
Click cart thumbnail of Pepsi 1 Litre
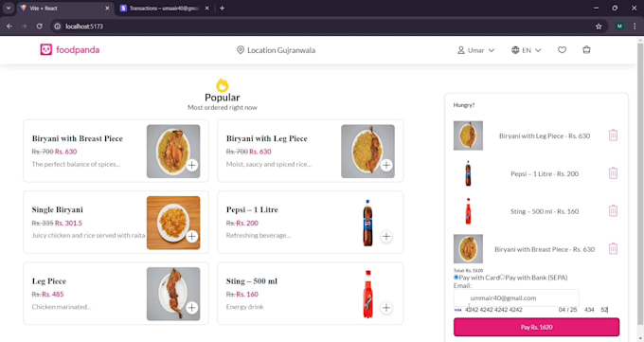[x=468, y=173]
